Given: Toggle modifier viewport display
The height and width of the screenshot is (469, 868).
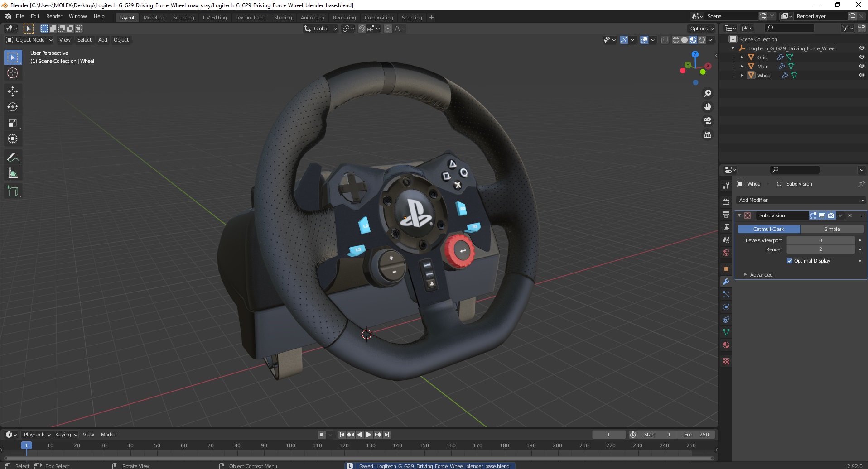Looking at the screenshot, I should 822,215.
